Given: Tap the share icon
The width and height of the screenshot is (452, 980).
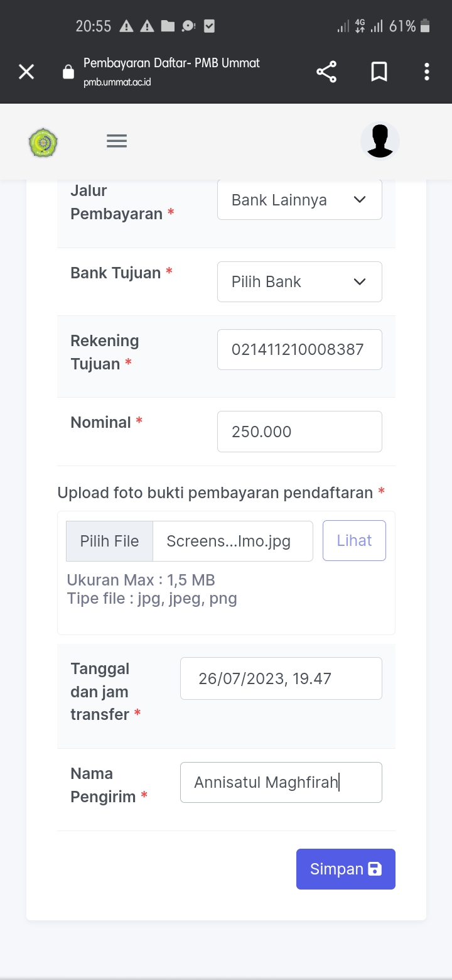Looking at the screenshot, I should 326,72.
